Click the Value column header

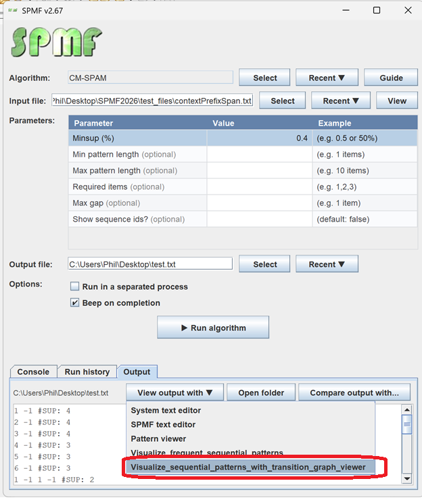(x=260, y=123)
